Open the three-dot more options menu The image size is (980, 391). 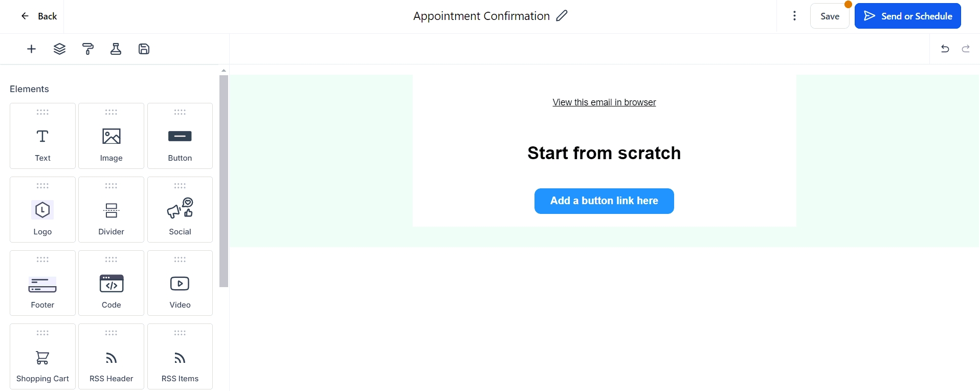(x=794, y=16)
